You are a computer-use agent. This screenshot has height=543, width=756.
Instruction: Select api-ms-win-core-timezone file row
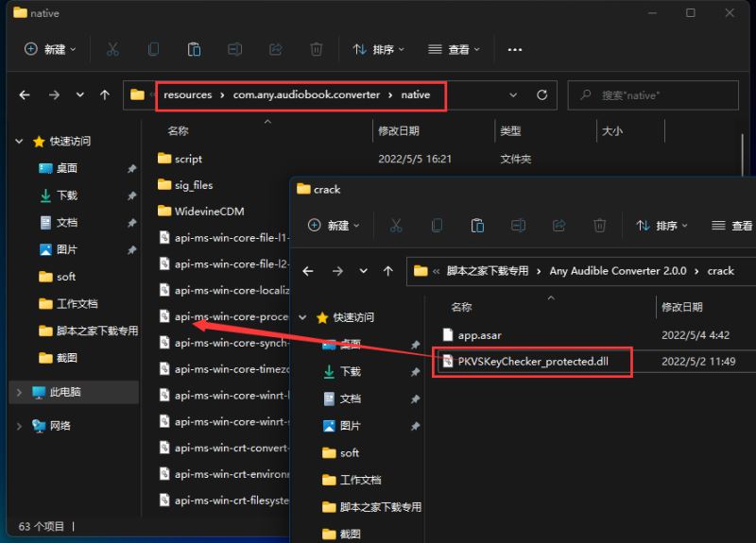(x=224, y=369)
